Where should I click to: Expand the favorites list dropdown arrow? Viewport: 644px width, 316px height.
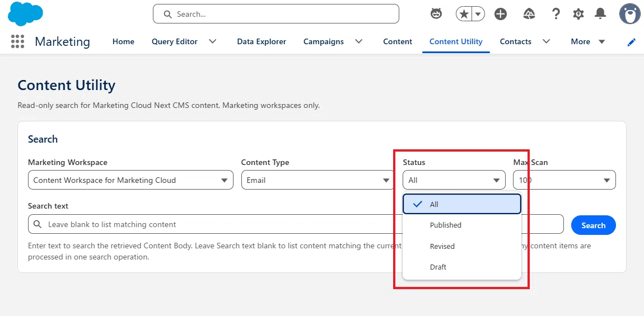tap(478, 15)
